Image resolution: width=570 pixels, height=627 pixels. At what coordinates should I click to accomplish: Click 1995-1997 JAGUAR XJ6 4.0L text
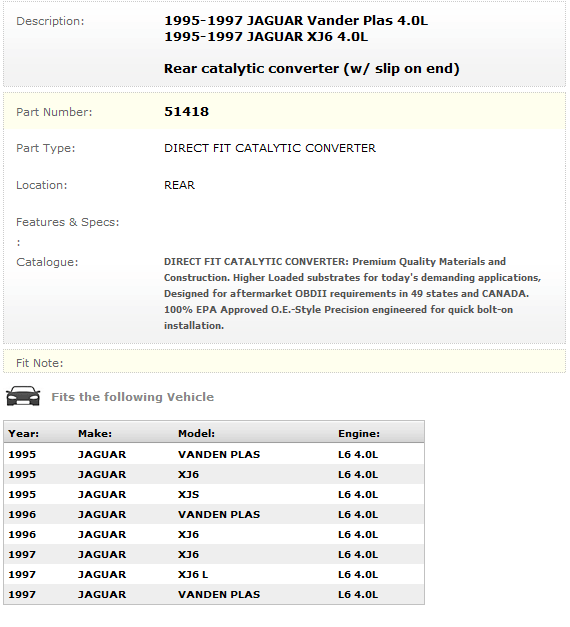click(x=266, y=36)
